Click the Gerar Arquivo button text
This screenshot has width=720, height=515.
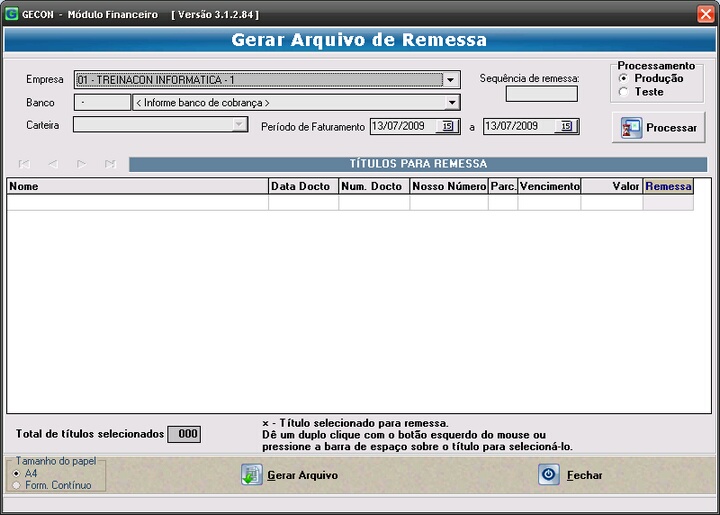click(x=302, y=476)
